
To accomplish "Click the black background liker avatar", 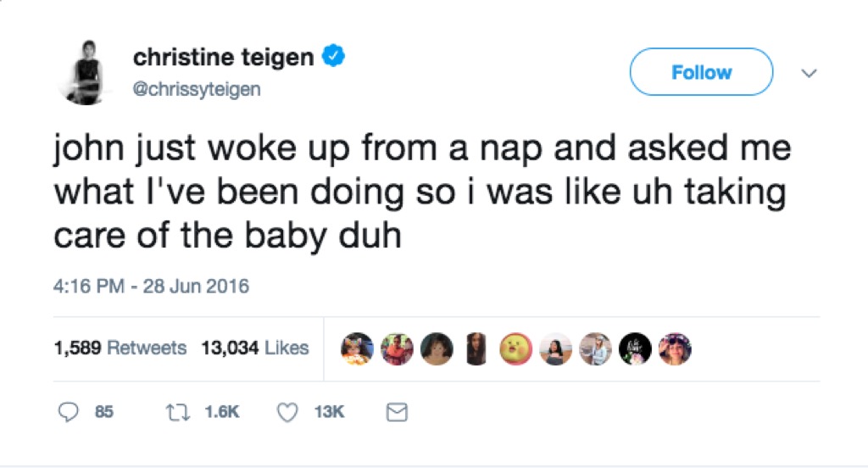I will (635, 348).
